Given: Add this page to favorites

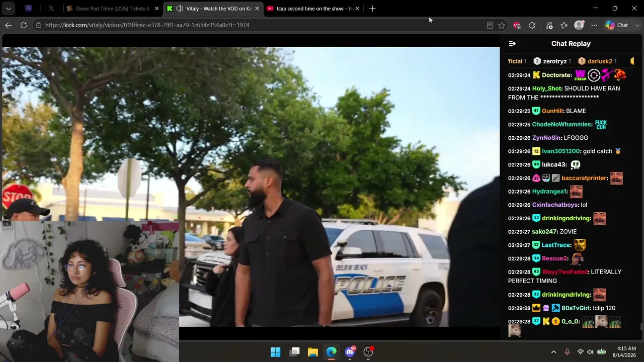Looking at the screenshot, I should click(x=502, y=25).
